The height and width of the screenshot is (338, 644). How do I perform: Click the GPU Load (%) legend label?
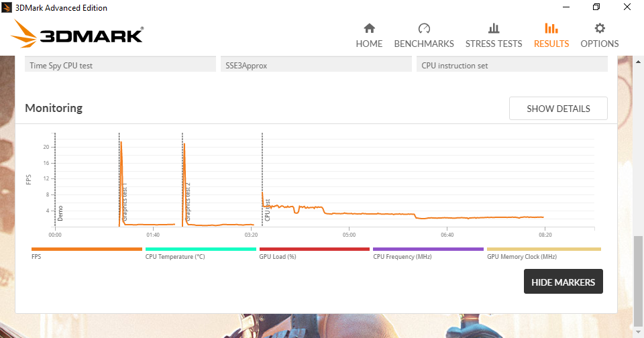pos(278,257)
